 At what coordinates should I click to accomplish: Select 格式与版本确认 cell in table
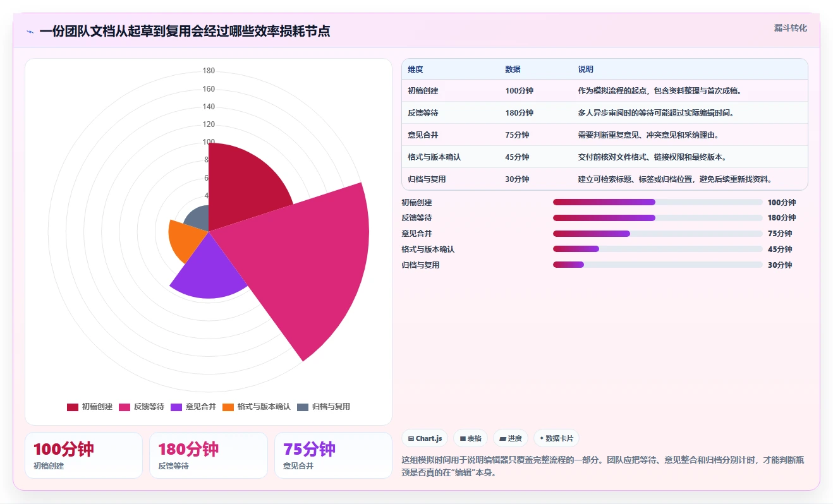[x=434, y=157]
